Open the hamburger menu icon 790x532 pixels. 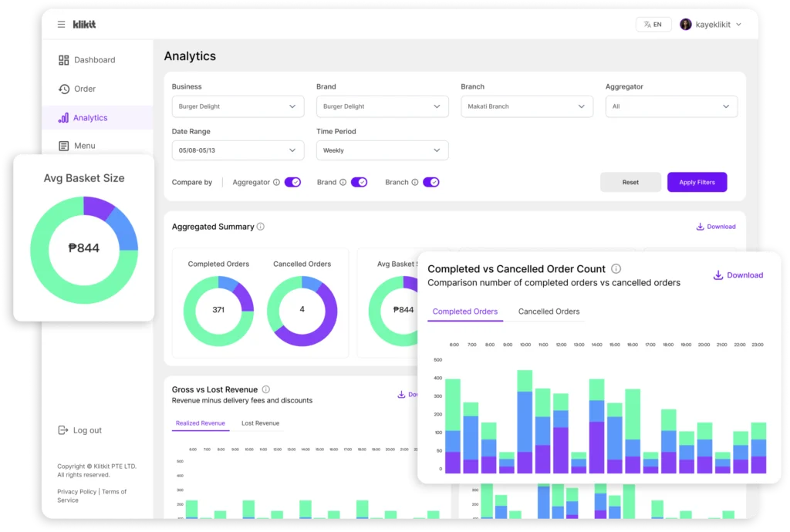[x=61, y=24]
